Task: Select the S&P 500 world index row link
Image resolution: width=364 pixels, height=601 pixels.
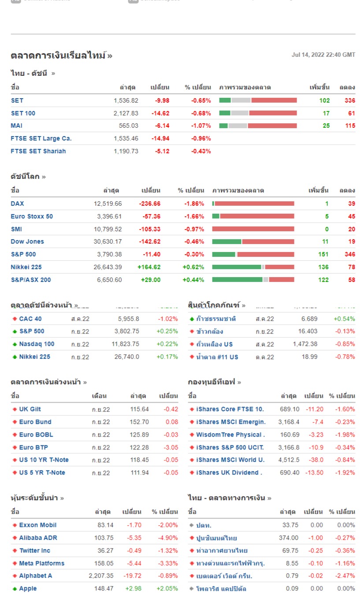Action: (x=23, y=254)
